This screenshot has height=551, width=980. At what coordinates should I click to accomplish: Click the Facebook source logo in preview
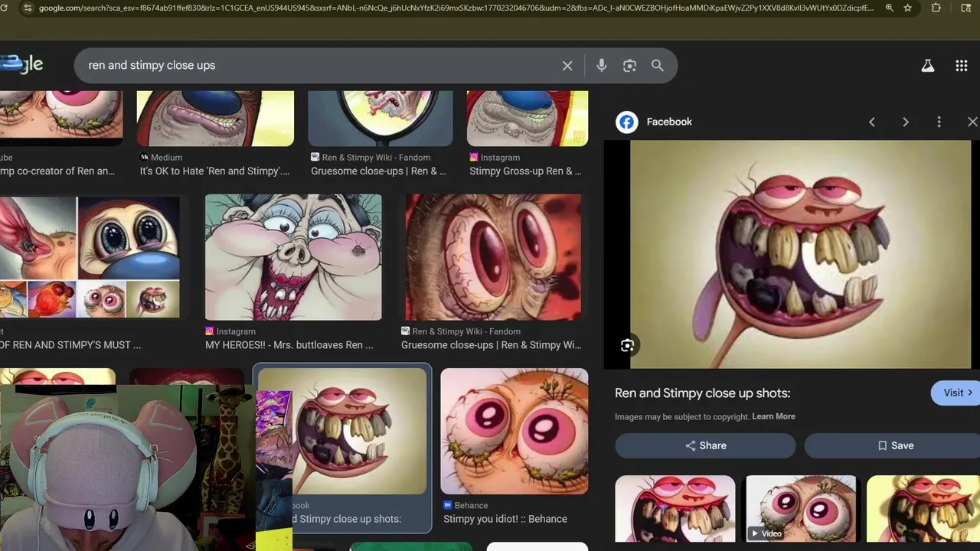click(x=627, y=122)
